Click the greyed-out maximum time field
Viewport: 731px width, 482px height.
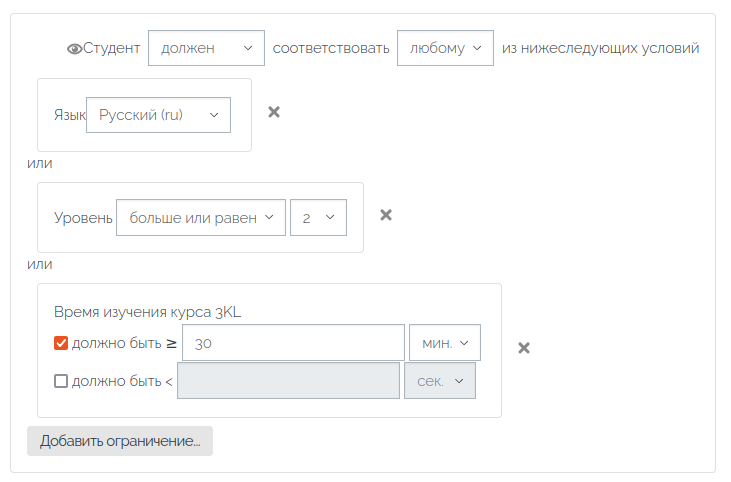pos(288,381)
